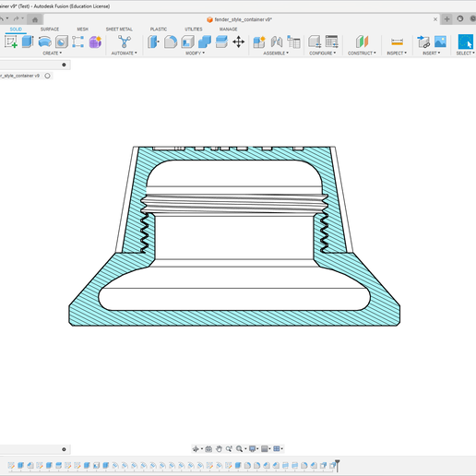Activate the Select tool
The image size is (476, 476).
coord(466,42)
